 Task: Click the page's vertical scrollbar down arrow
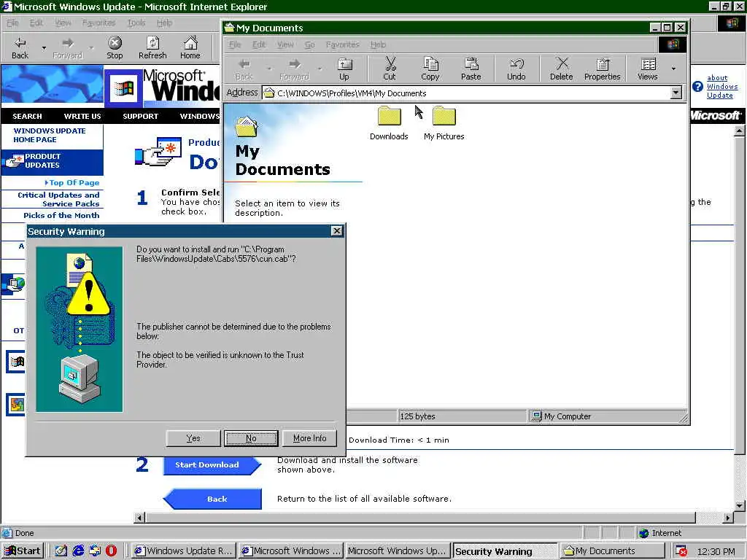pyautogui.click(x=740, y=506)
